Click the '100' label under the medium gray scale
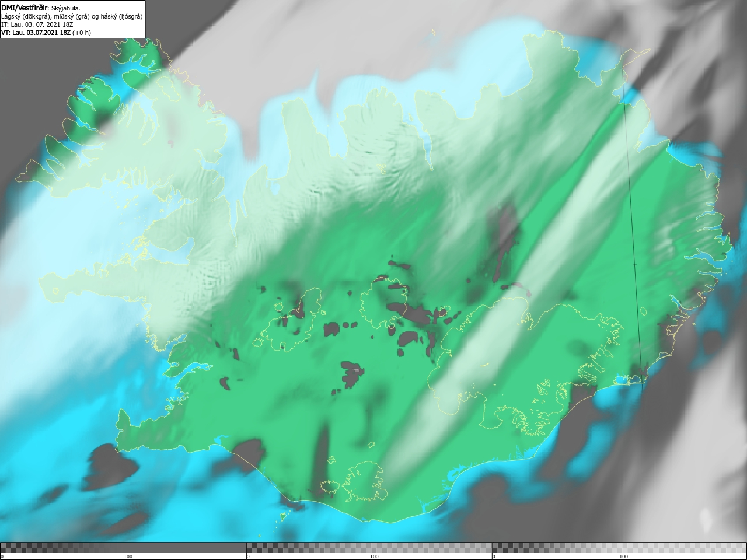The height and width of the screenshot is (560, 747). pos(374,556)
